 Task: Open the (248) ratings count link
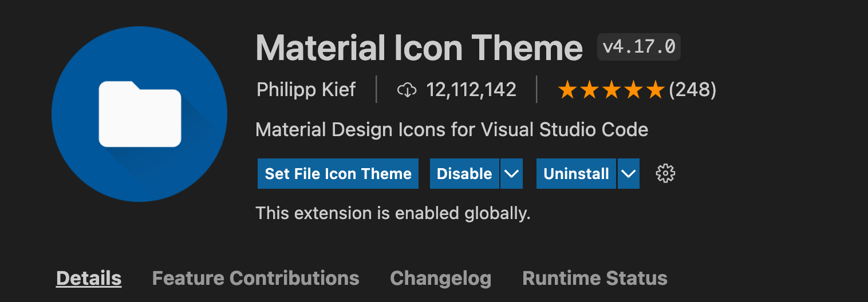coord(692,90)
